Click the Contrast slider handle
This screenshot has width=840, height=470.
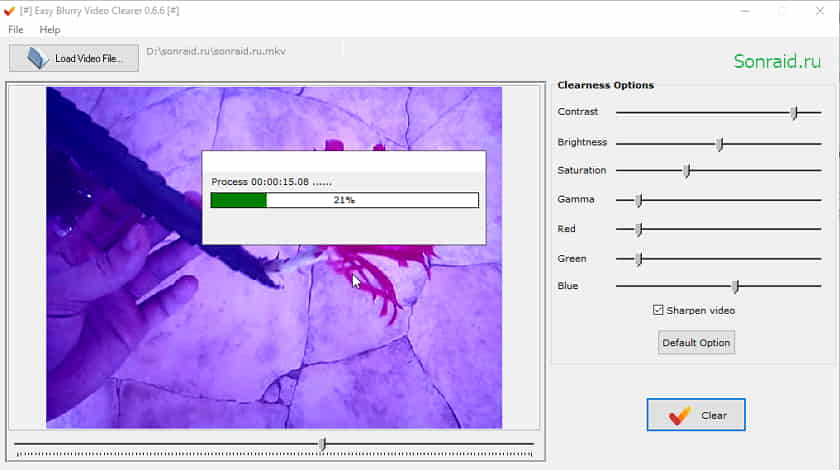pyautogui.click(x=794, y=113)
